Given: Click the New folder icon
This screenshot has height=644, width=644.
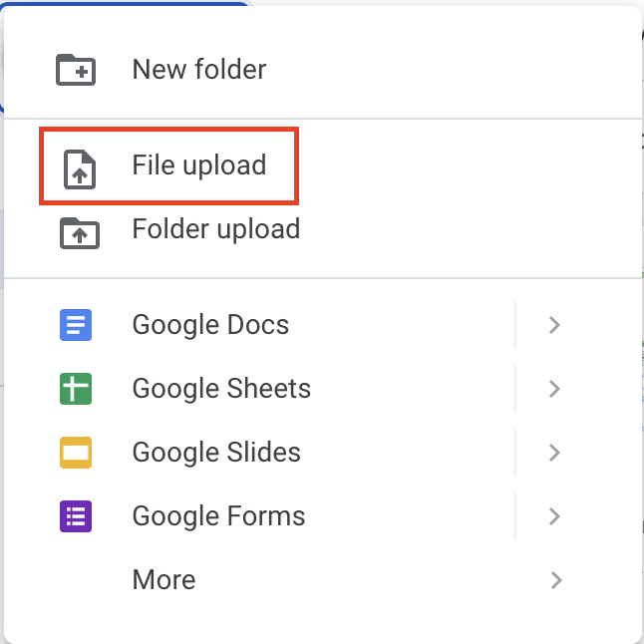Looking at the screenshot, I should [x=76, y=70].
